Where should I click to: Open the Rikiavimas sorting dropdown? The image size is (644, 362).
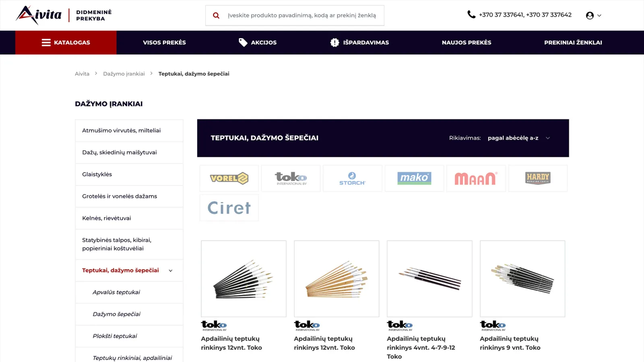(x=519, y=138)
